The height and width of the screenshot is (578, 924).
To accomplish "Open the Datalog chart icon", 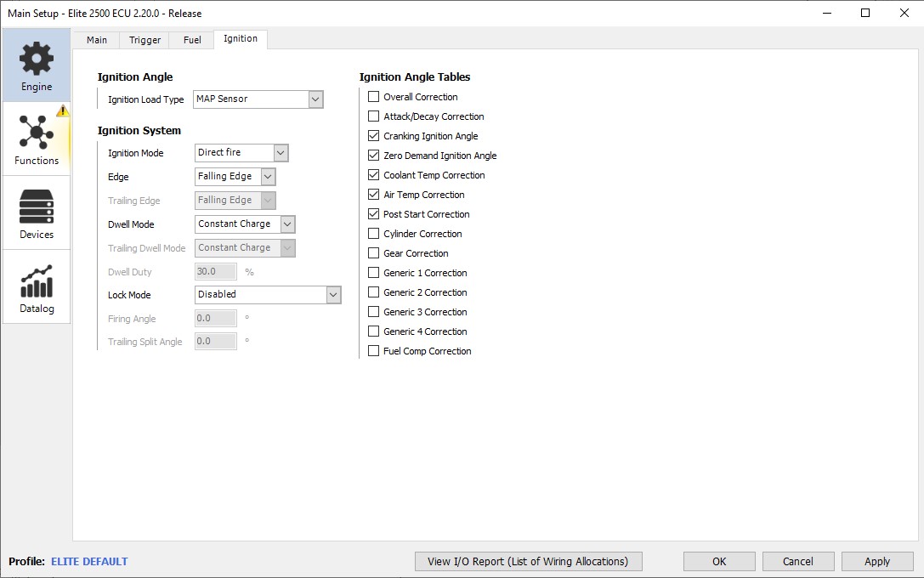I will point(37,281).
